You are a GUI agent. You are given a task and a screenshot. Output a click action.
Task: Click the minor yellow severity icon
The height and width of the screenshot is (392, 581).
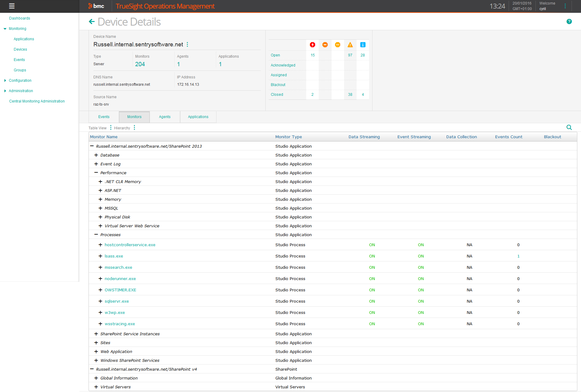338,45
